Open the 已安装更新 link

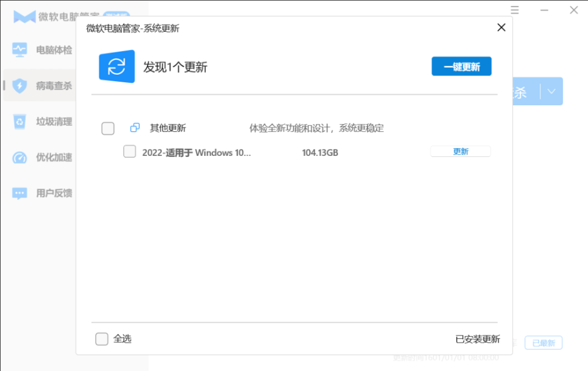[x=477, y=339]
